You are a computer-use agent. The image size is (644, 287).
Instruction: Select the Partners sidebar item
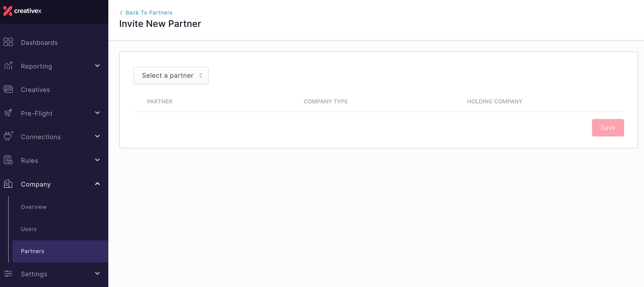point(60,251)
